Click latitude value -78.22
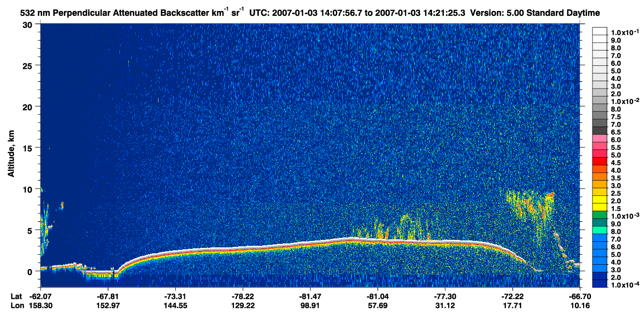644x330 pixels. point(243,296)
